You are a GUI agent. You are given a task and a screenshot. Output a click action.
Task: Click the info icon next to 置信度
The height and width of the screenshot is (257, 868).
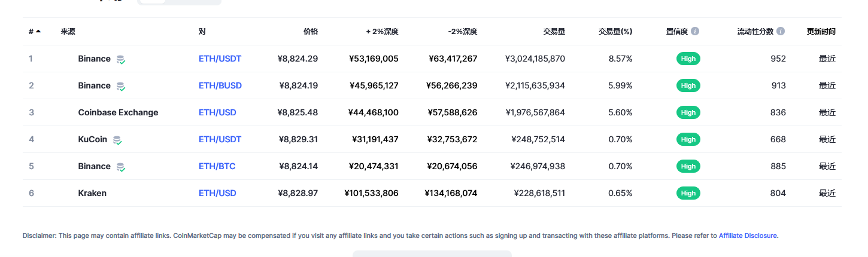point(695,31)
